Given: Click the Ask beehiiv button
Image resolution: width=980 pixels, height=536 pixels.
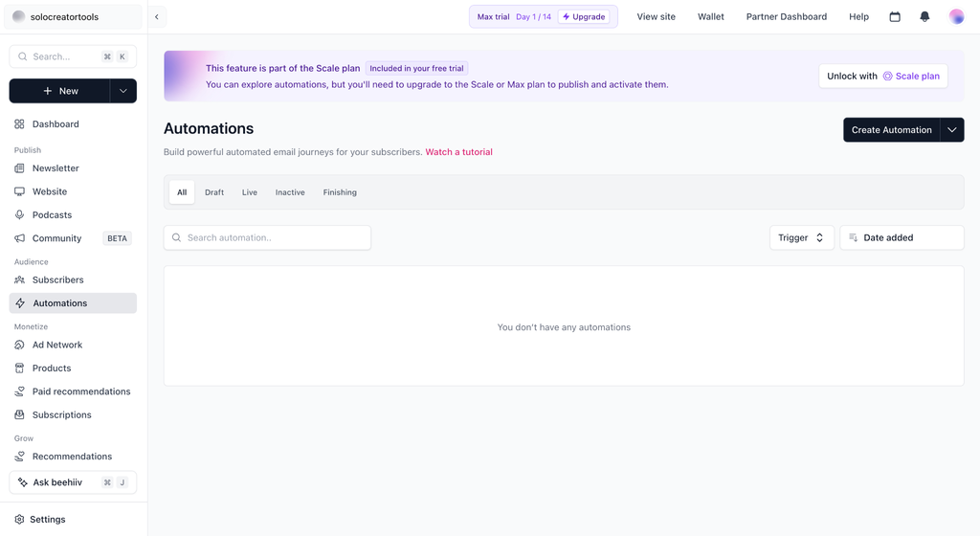Looking at the screenshot, I should [x=73, y=482].
